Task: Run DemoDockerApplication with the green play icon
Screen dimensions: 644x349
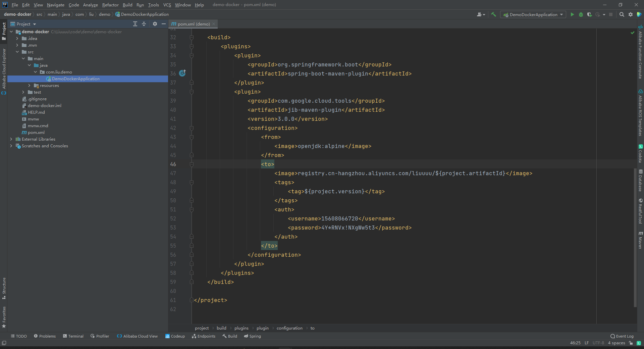Action: 572,14
